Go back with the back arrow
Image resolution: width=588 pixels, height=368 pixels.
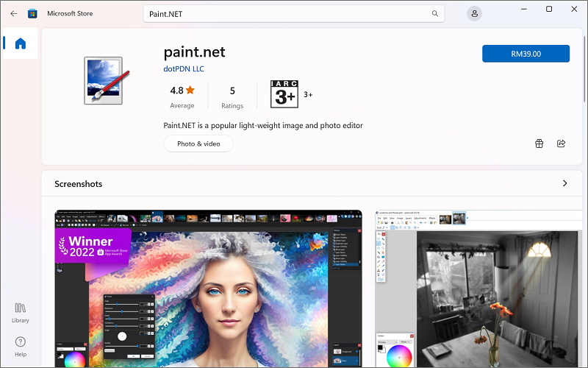point(14,13)
